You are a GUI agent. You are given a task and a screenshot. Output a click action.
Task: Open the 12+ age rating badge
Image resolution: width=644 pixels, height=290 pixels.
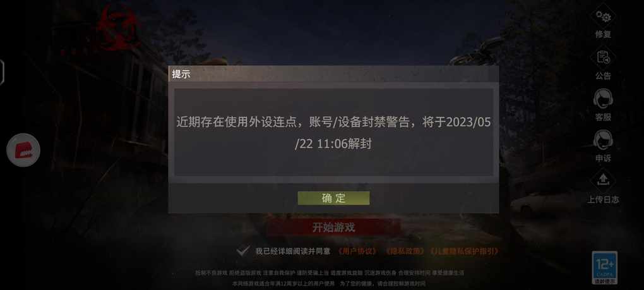tap(605, 268)
